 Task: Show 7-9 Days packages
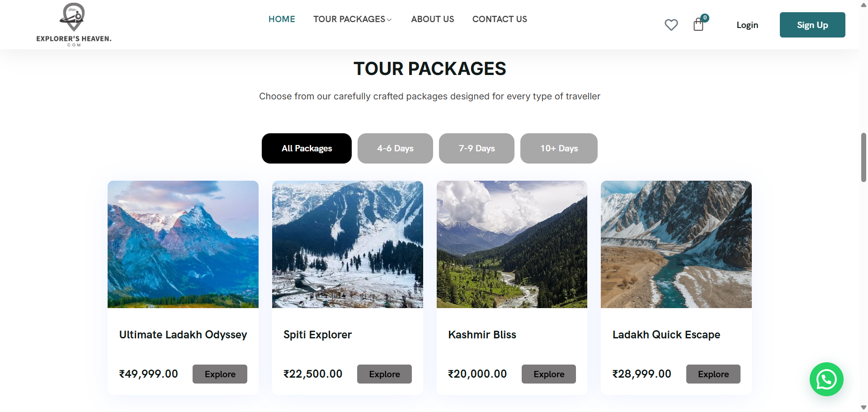pos(476,148)
